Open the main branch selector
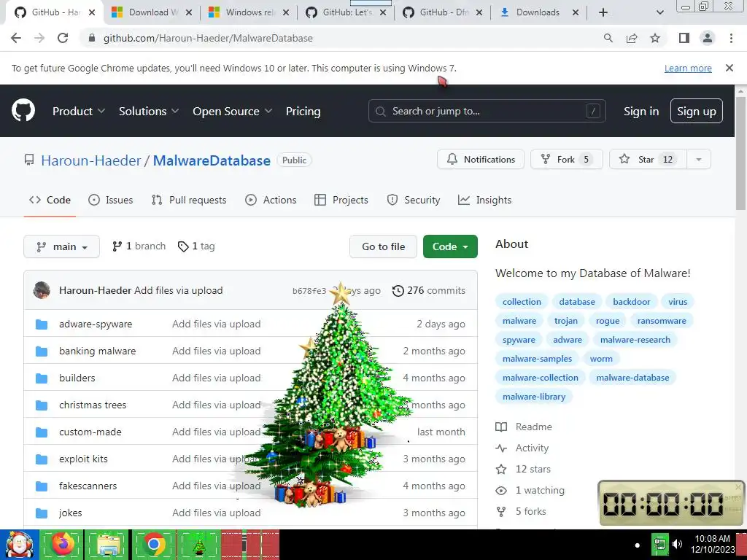Image resolution: width=747 pixels, height=560 pixels. [61, 246]
